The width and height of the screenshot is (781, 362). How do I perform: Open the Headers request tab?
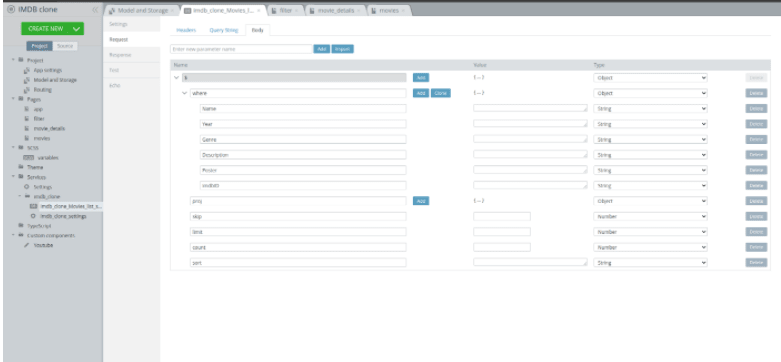(x=186, y=30)
